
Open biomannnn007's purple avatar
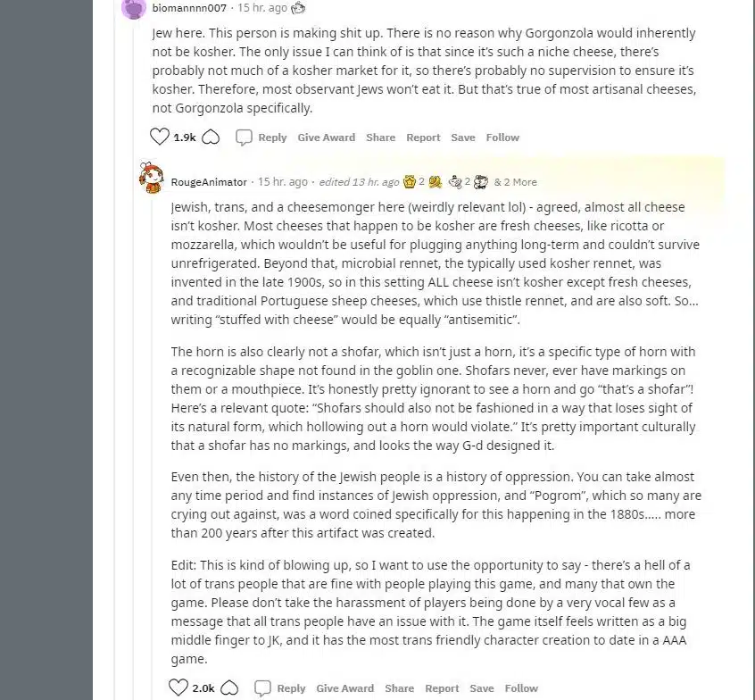coord(134,8)
